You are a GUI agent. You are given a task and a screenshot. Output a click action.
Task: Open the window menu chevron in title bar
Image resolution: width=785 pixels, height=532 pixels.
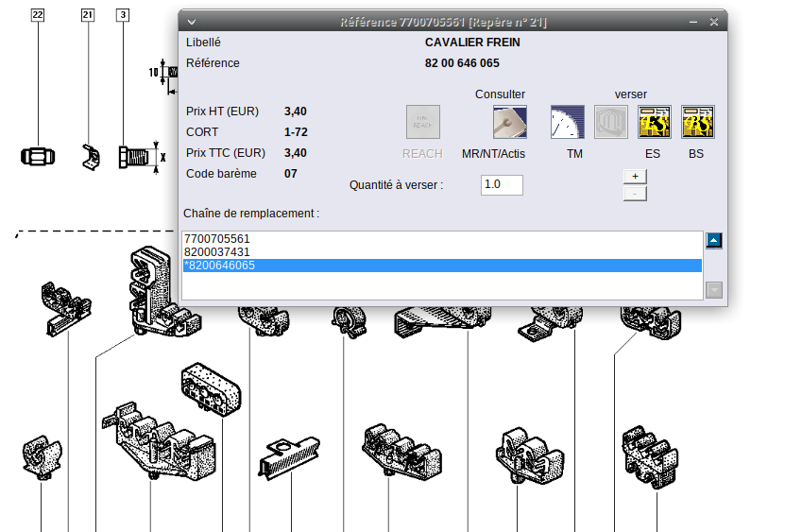coord(192,22)
